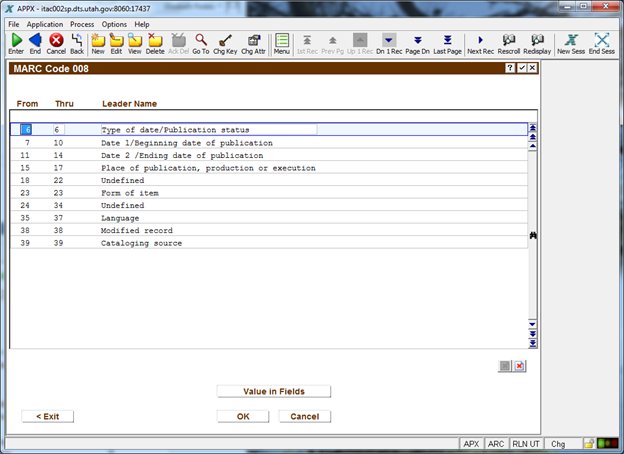Click the Value in Fields button
Image resolution: width=624 pixels, height=454 pixels.
pyautogui.click(x=273, y=391)
